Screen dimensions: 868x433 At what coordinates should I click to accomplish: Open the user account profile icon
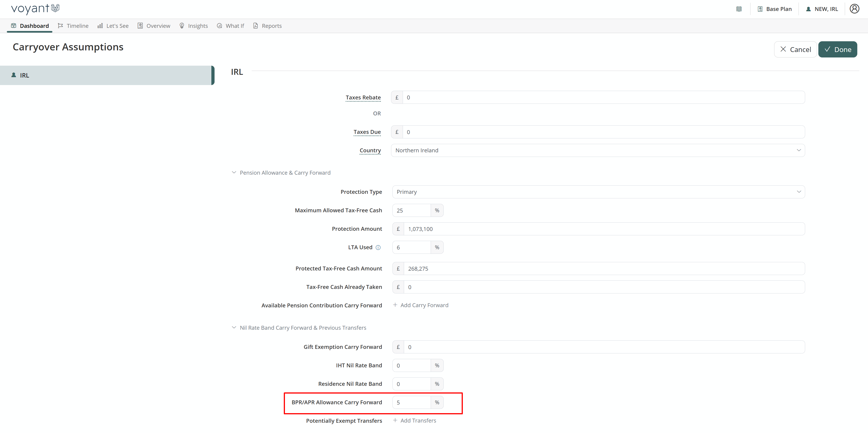click(x=854, y=9)
